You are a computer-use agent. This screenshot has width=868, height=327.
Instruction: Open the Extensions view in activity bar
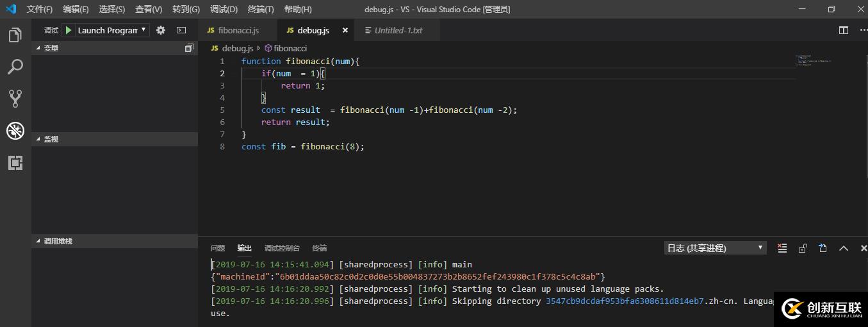point(15,163)
